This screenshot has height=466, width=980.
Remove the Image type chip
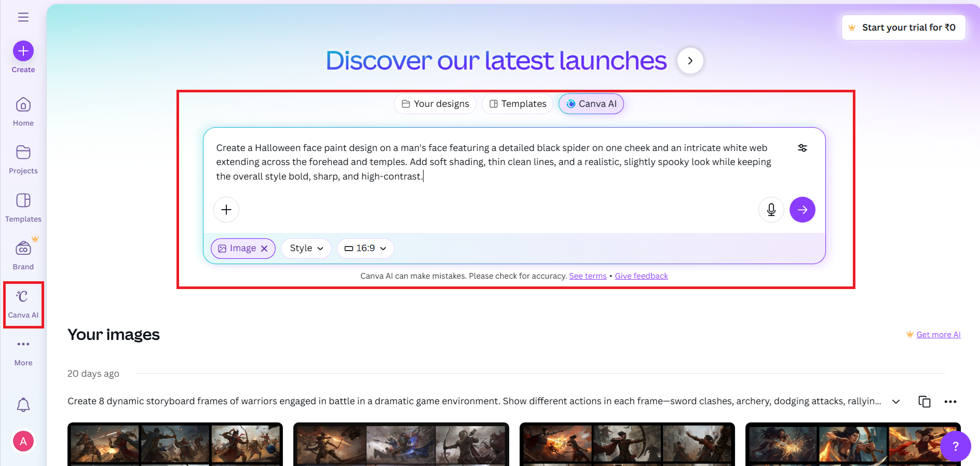click(x=264, y=249)
